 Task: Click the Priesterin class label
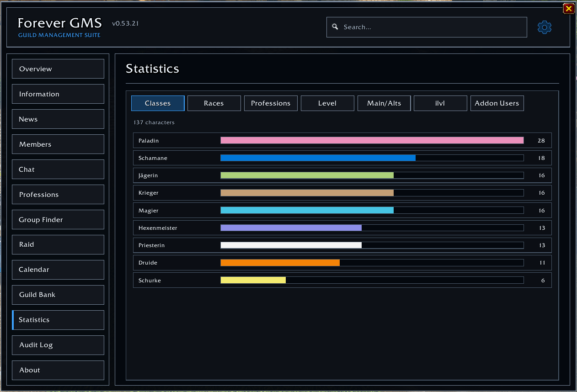coord(151,245)
